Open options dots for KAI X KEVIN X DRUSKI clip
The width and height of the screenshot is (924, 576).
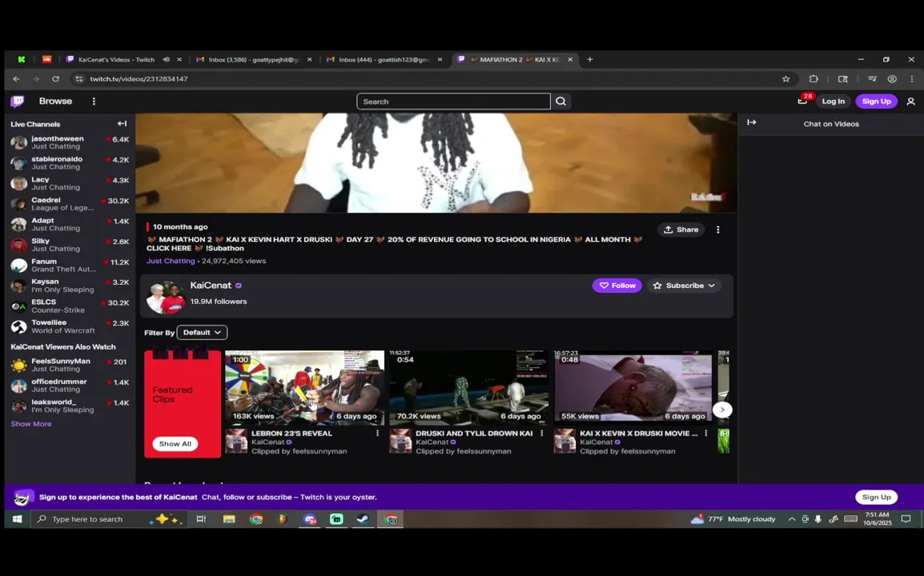706,434
